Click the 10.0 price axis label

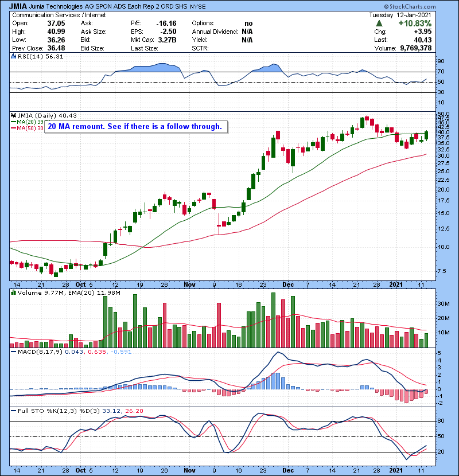[x=443, y=247]
